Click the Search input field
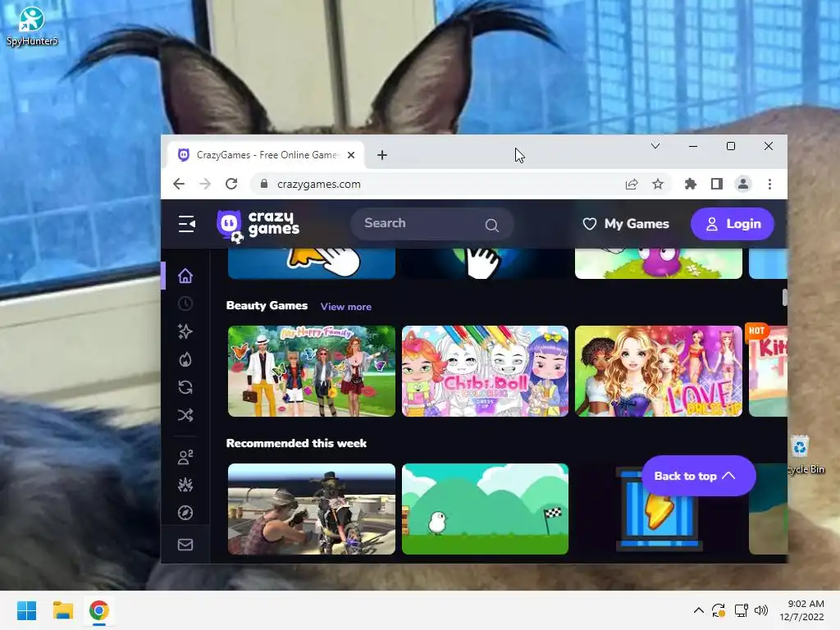This screenshot has height=630, width=840. point(431,224)
